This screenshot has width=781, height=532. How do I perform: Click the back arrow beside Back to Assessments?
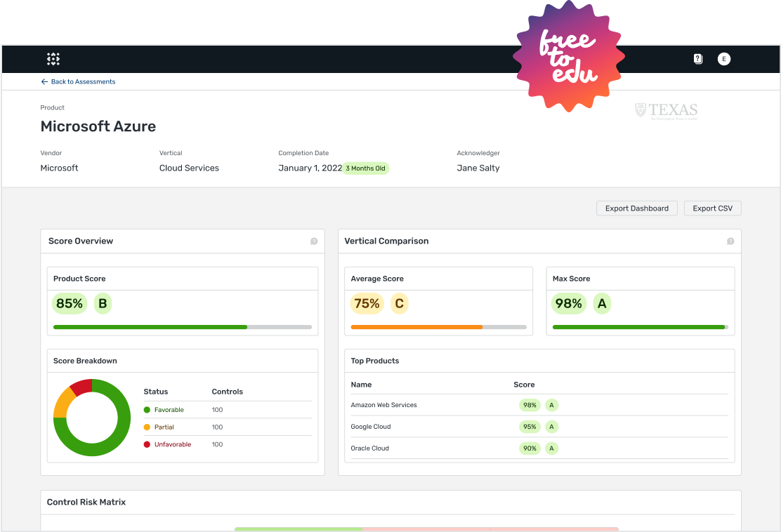[44, 82]
